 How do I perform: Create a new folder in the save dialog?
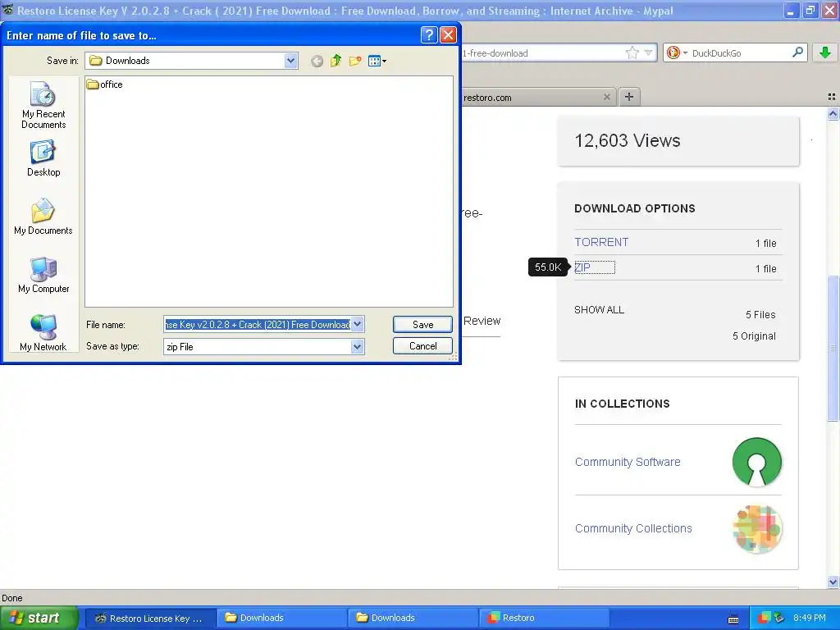pyautogui.click(x=354, y=61)
